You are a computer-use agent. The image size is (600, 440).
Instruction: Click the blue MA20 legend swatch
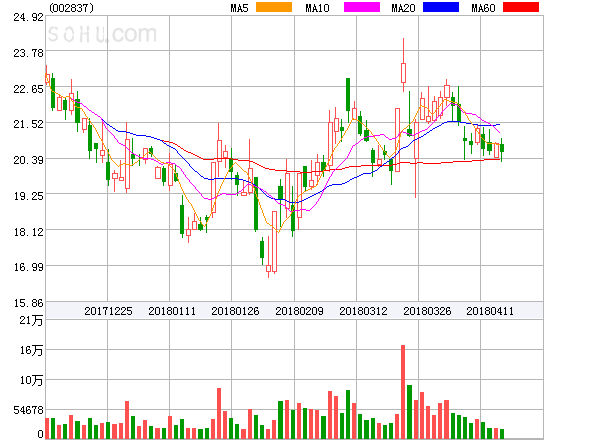(441, 7)
